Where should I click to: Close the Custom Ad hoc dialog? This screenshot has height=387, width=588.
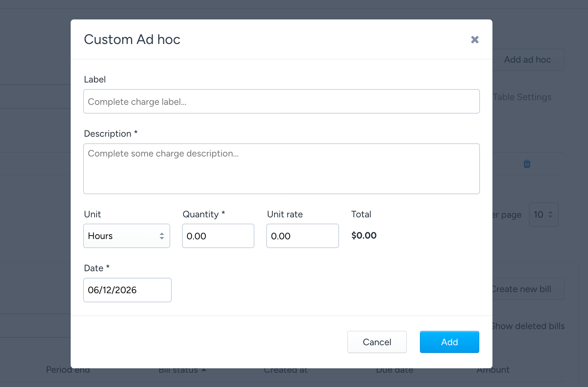(x=475, y=40)
